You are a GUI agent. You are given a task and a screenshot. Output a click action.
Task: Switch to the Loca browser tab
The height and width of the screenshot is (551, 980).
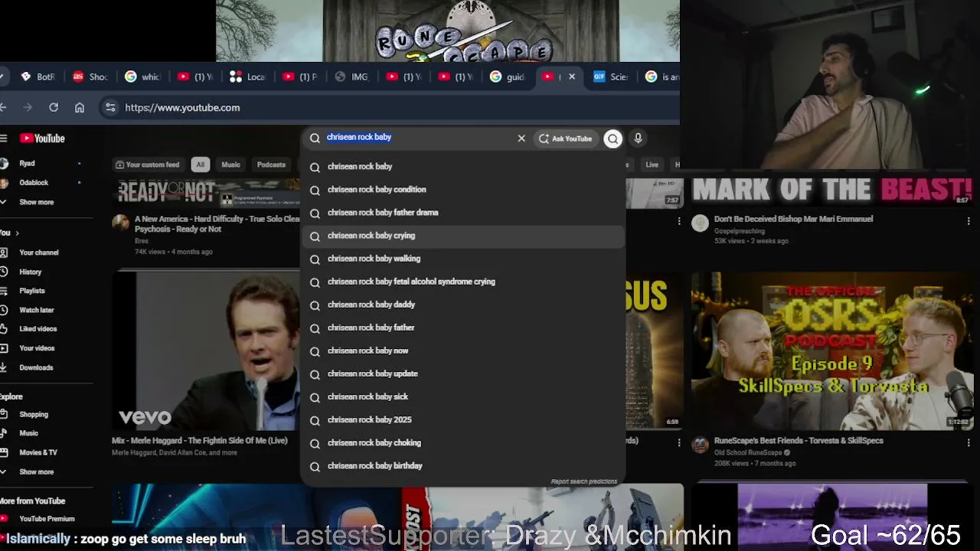pyautogui.click(x=247, y=77)
